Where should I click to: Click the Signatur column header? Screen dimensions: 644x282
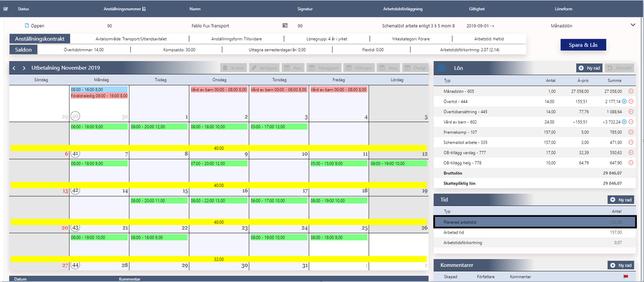point(304,8)
